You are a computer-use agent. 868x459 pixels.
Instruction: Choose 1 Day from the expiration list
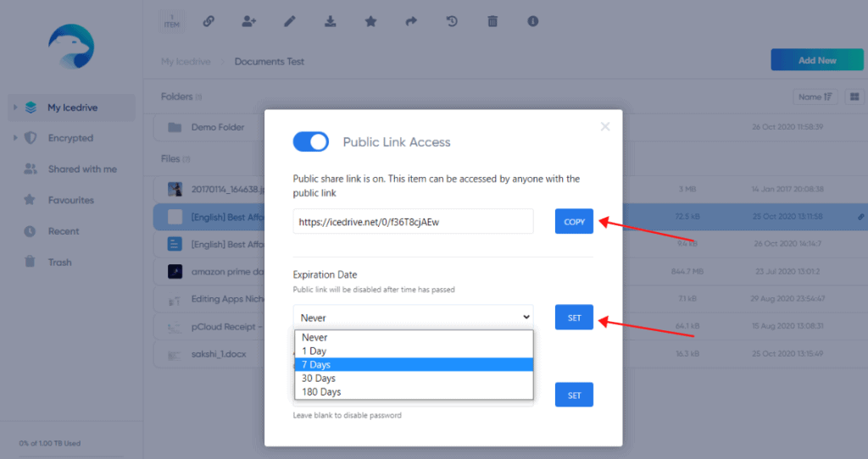(x=414, y=351)
